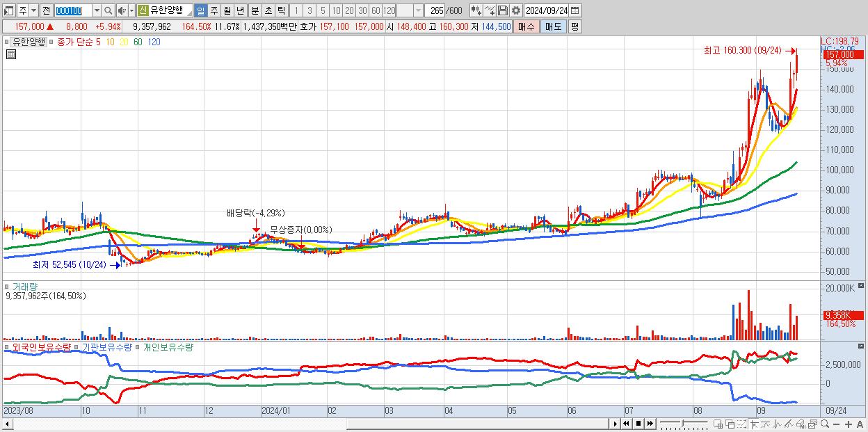Click the dotted selection chart icon

coord(741,424)
